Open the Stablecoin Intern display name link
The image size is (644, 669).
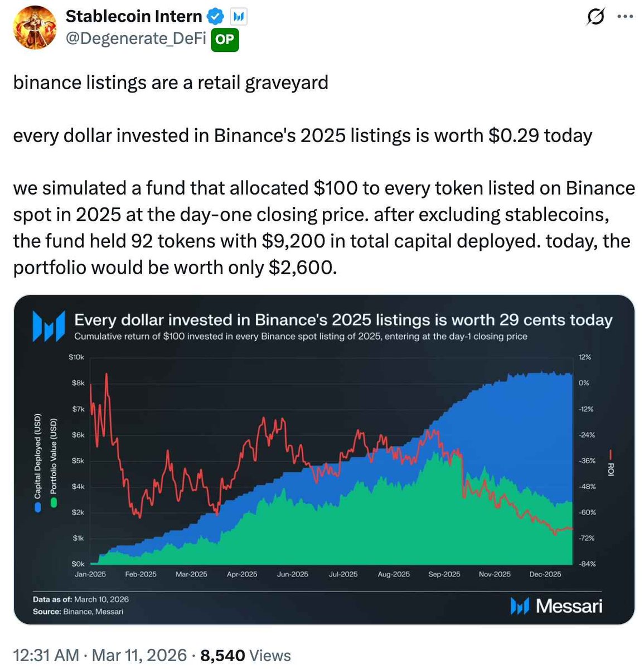pyautogui.click(x=134, y=17)
